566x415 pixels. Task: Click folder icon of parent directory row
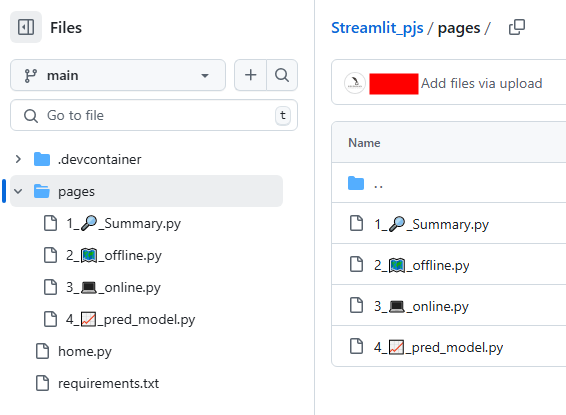pyautogui.click(x=356, y=183)
